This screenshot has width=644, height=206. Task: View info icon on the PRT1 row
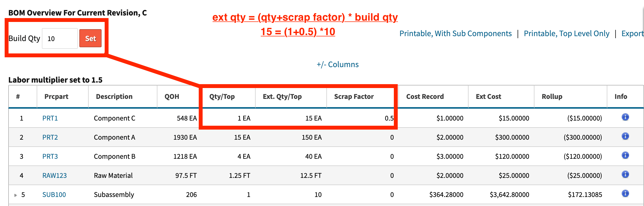tap(625, 117)
